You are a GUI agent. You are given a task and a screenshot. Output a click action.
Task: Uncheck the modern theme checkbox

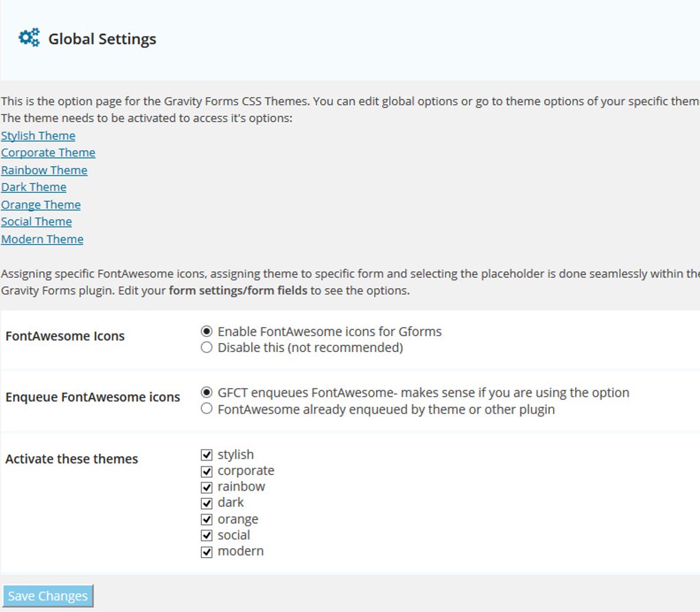(207, 551)
